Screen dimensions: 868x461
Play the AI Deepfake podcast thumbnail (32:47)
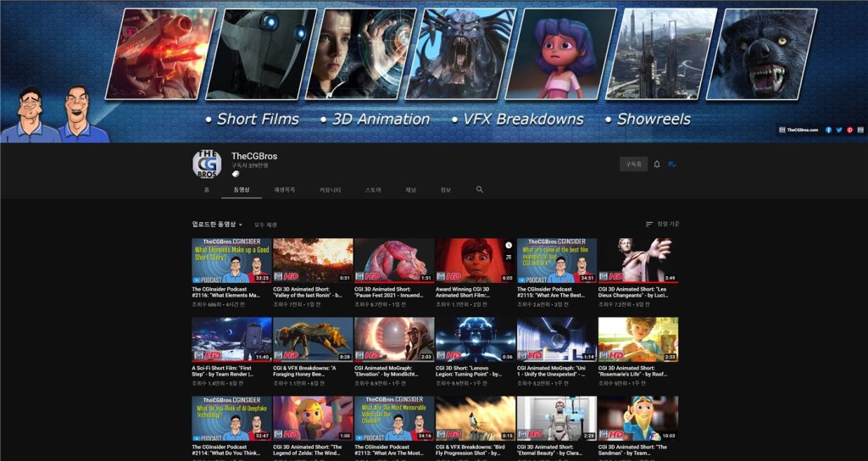point(232,419)
